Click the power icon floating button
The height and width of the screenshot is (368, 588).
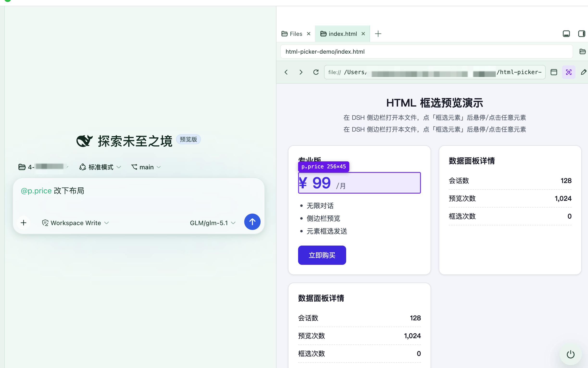tap(570, 354)
